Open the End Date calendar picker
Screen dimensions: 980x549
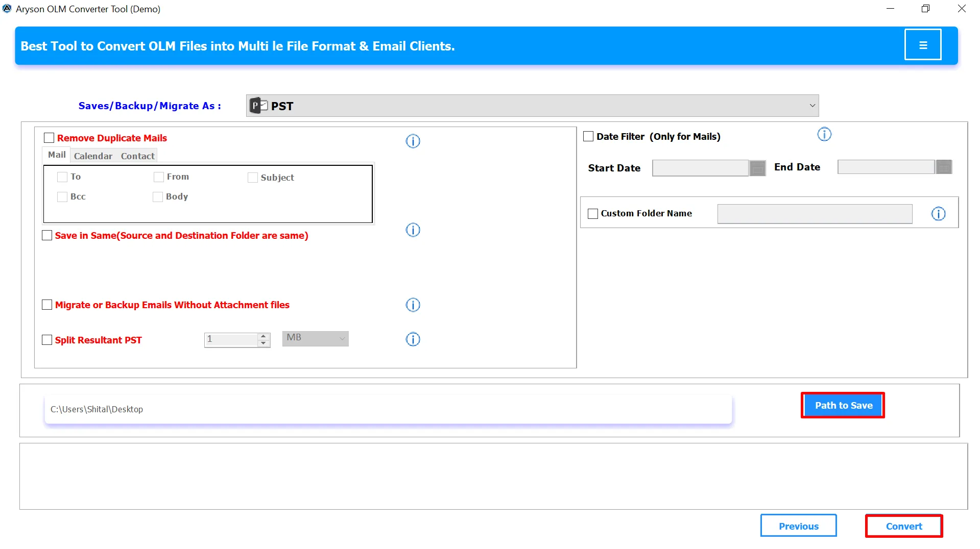(944, 167)
